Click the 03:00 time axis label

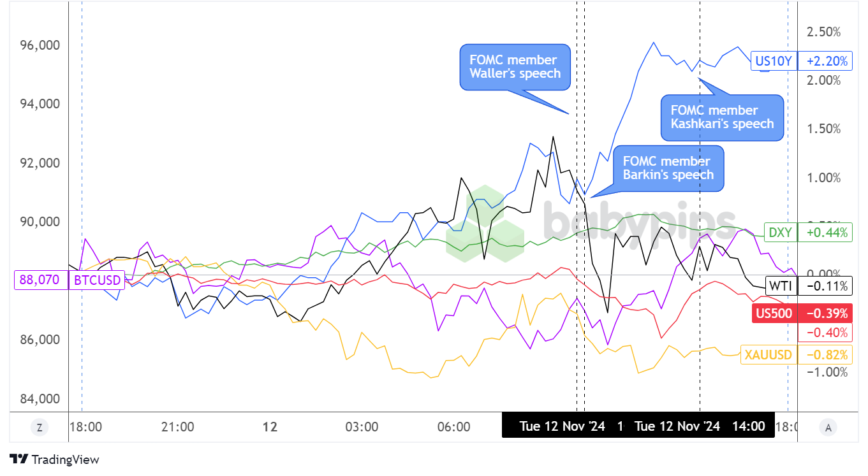click(x=362, y=426)
